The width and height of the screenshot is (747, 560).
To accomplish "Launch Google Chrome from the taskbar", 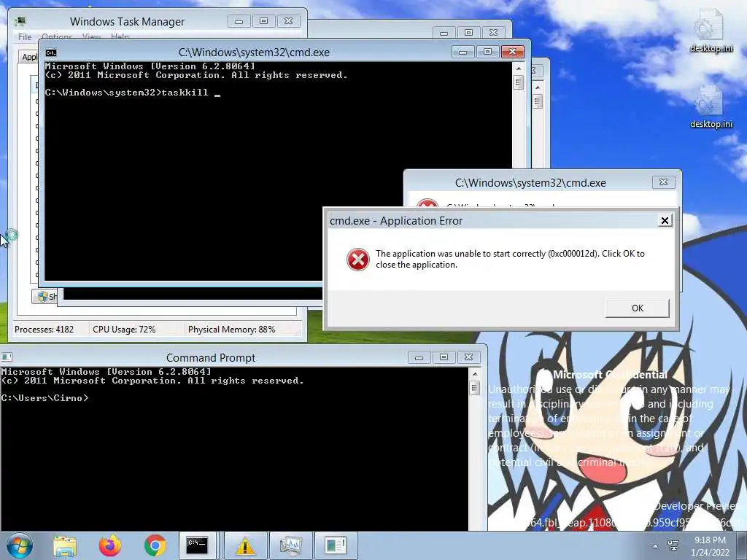I will click(155, 545).
